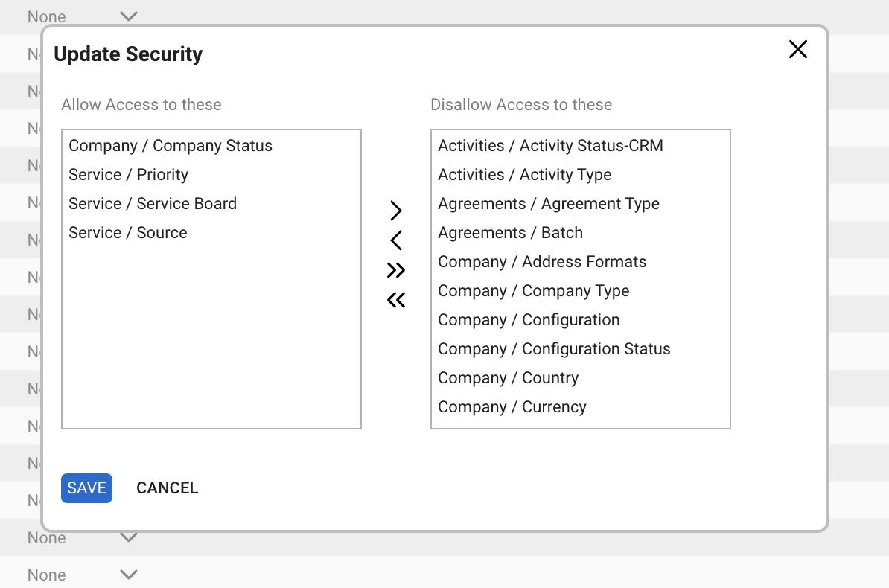Click the double left arrow to allow all
Image resolution: width=889 pixels, height=588 pixels.
(395, 299)
